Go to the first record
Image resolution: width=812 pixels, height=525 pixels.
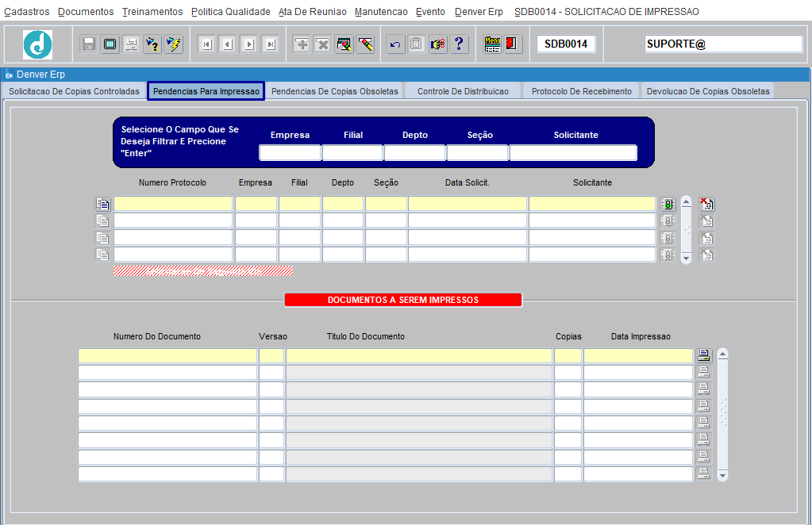(x=206, y=44)
